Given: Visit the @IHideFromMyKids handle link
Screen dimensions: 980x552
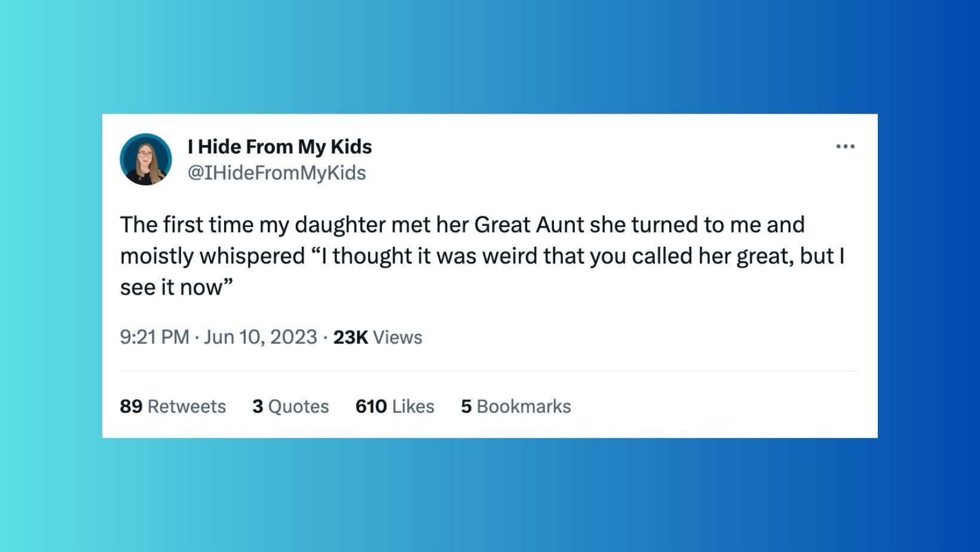Looking at the screenshot, I should click(x=277, y=173).
